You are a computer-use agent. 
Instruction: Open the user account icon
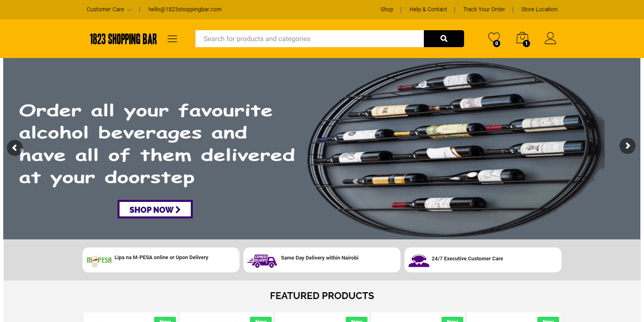click(550, 38)
